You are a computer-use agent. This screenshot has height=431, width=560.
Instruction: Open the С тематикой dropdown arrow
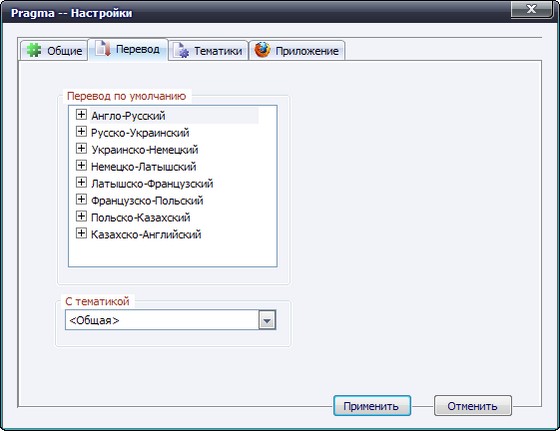pyautogui.click(x=267, y=320)
